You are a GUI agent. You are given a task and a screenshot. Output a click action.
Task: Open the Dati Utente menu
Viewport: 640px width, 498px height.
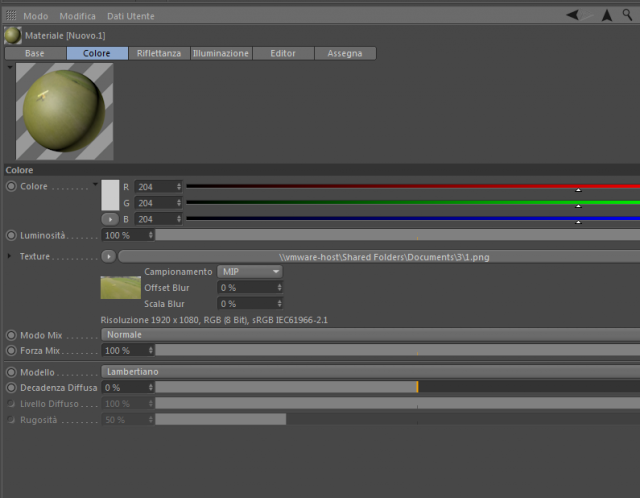[x=131, y=16]
